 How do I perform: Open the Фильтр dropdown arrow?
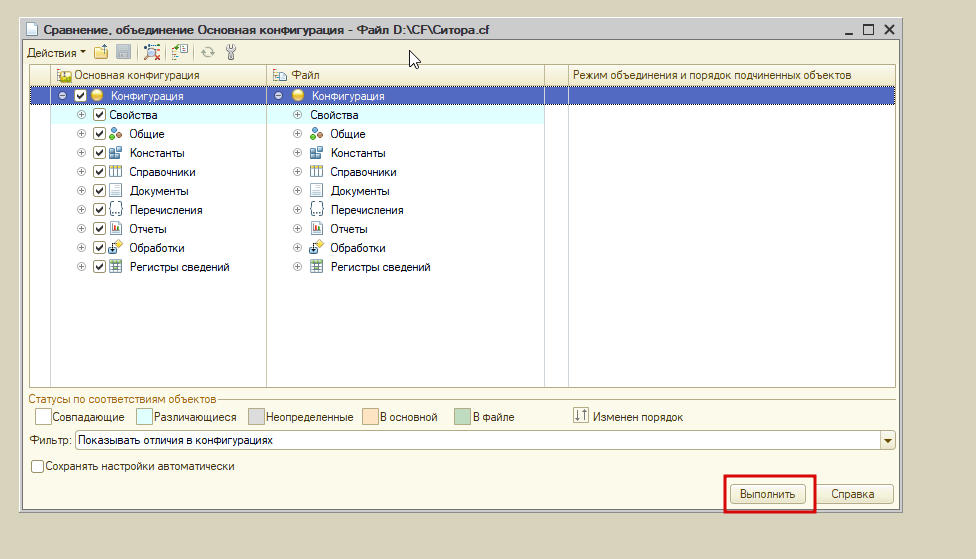click(x=888, y=441)
